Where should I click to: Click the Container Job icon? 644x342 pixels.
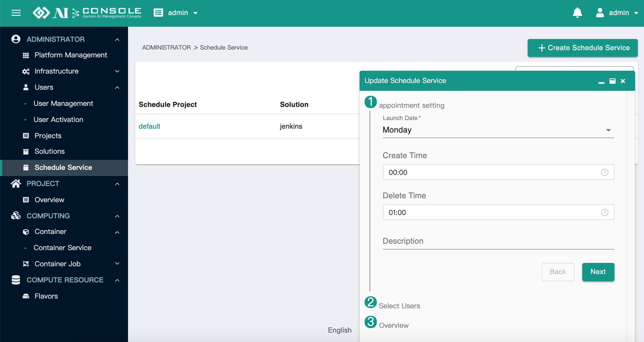(26, 264)
